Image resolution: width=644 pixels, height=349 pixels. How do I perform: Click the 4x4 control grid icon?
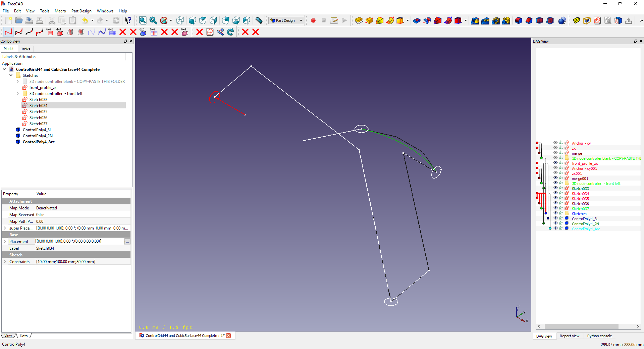point(49,32)
